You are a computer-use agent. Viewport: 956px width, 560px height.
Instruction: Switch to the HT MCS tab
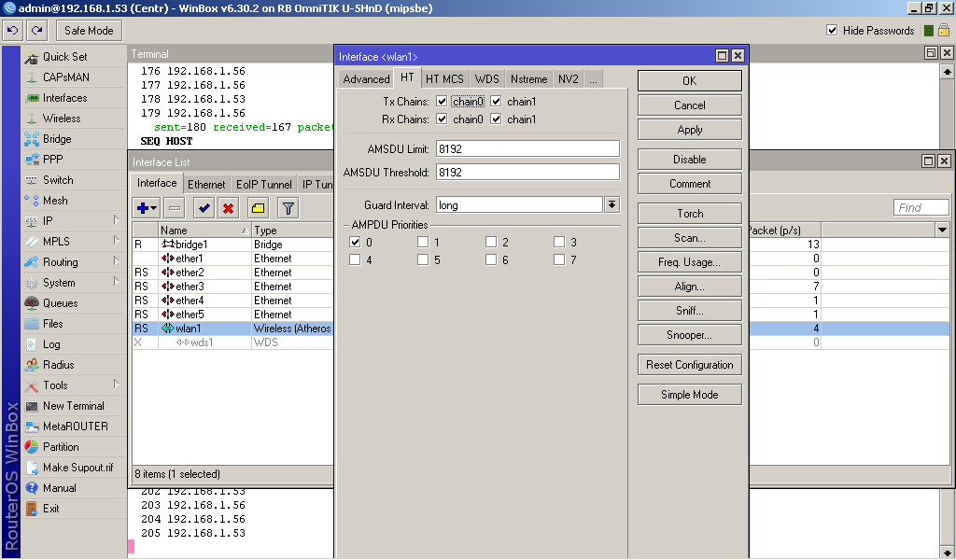click(x=444, y=79)
